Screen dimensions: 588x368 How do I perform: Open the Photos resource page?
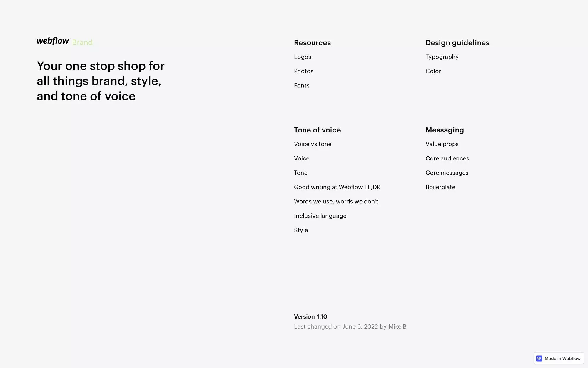303,71
